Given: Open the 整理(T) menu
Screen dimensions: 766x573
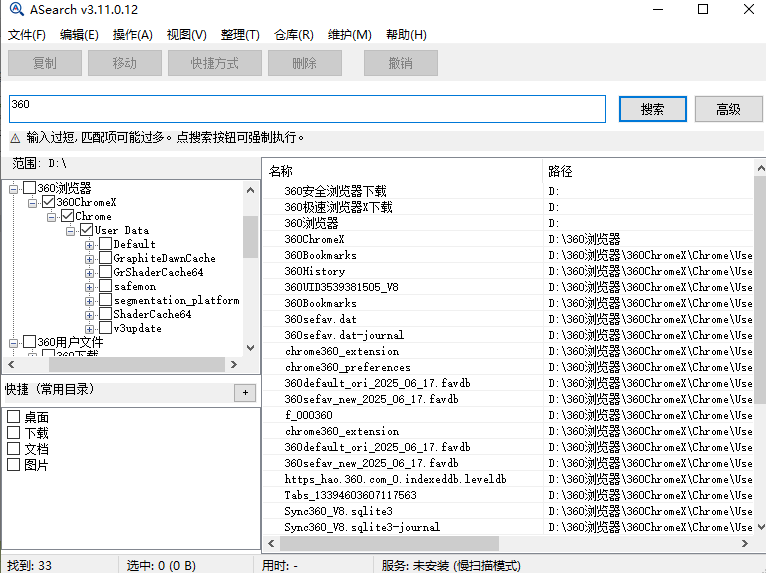Looking at the screenshot, I should pos(240,35).
